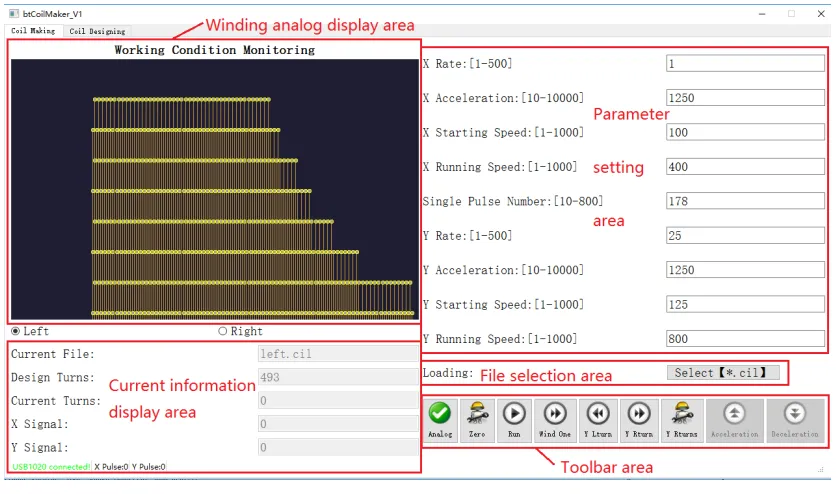Minimize the btCoilMaker_V1 window

[762, 14]
